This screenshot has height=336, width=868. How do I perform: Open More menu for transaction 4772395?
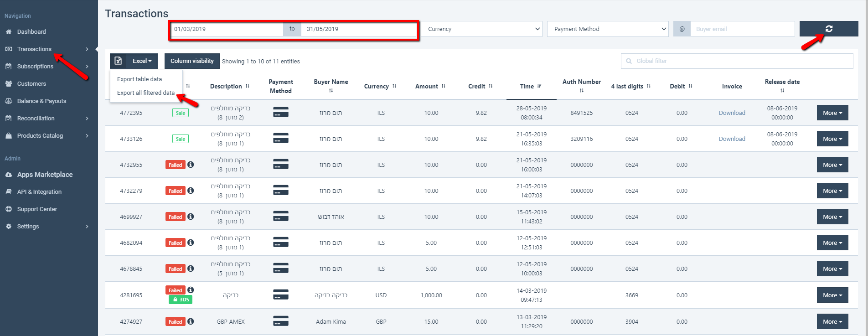[832, 113]
